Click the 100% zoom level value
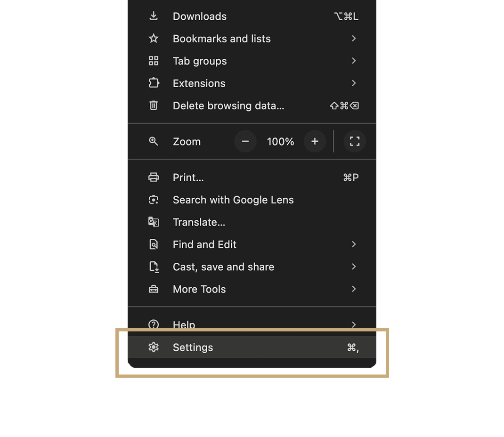504x437 pixels. (280, 141)
